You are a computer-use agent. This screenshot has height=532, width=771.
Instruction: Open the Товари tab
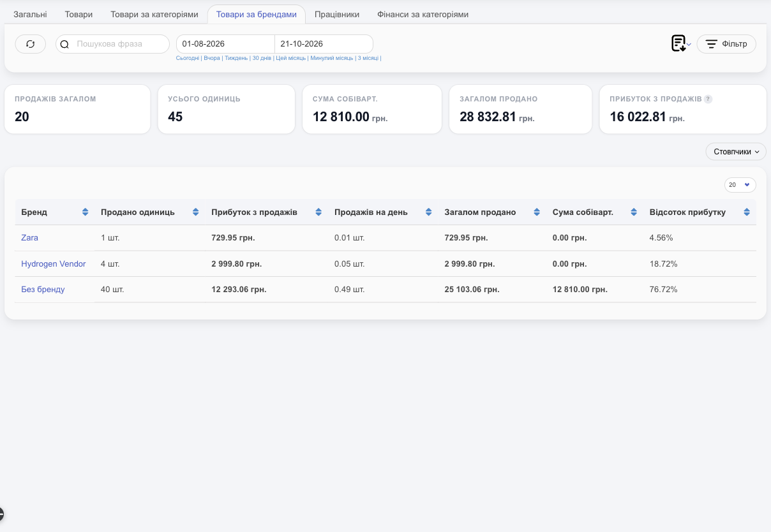(79, 14)
